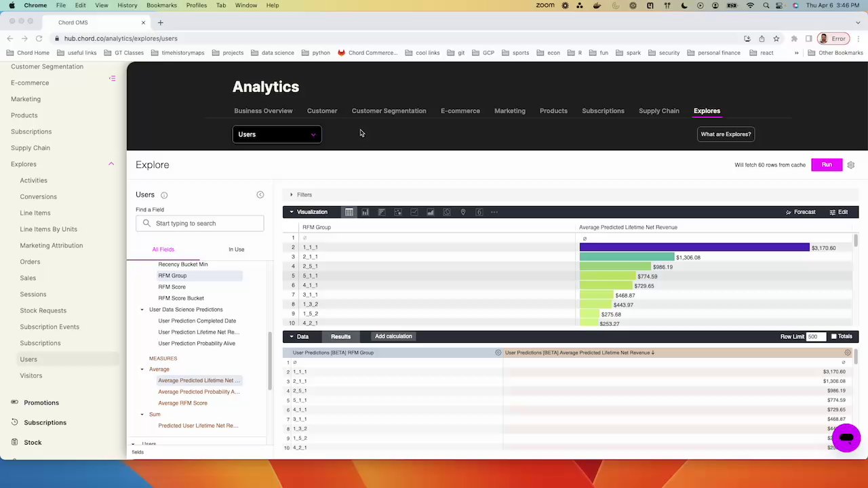Click the Row Limit input field
This screenshot has width=868, height=488.
(x=816, y=336)
